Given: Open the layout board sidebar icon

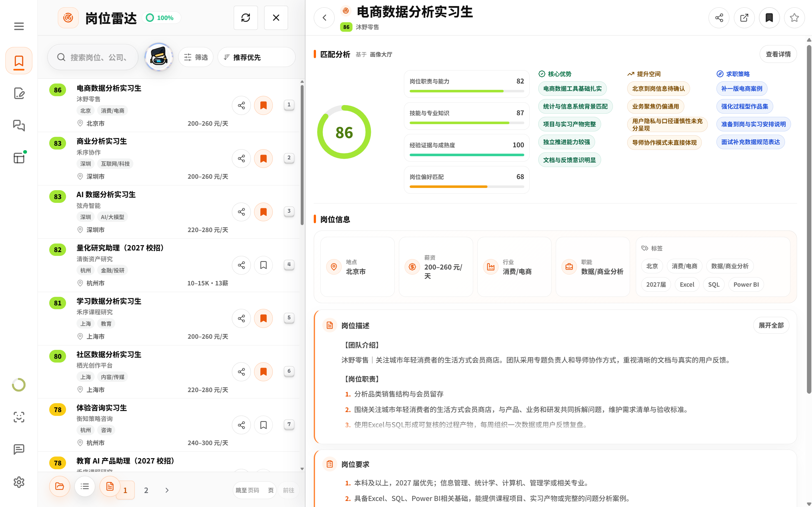Looking at the screenshot, I should (19, 157).
